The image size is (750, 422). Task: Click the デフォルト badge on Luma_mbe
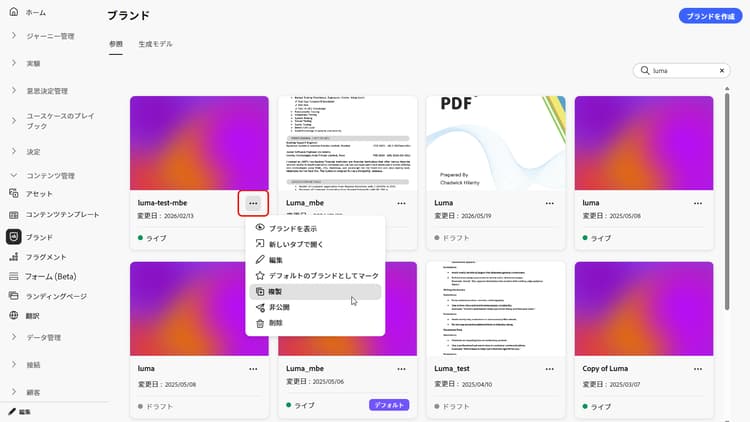389,405
